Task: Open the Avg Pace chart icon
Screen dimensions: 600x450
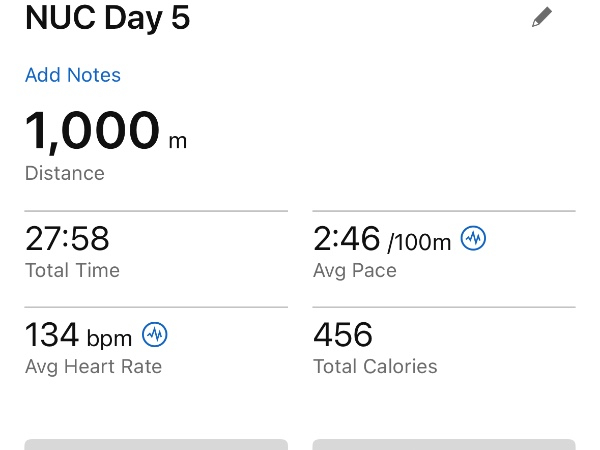Action: (473, 239)
